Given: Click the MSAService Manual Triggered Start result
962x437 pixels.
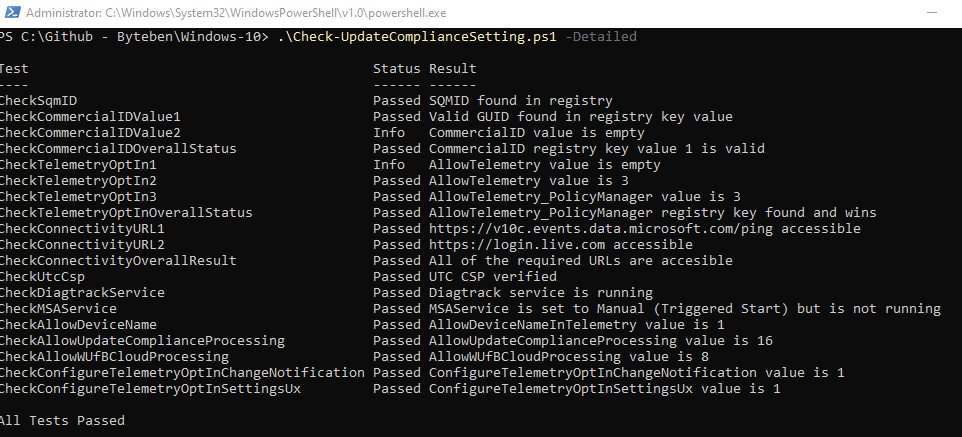Looking at the screenshot, I should 685,309.
